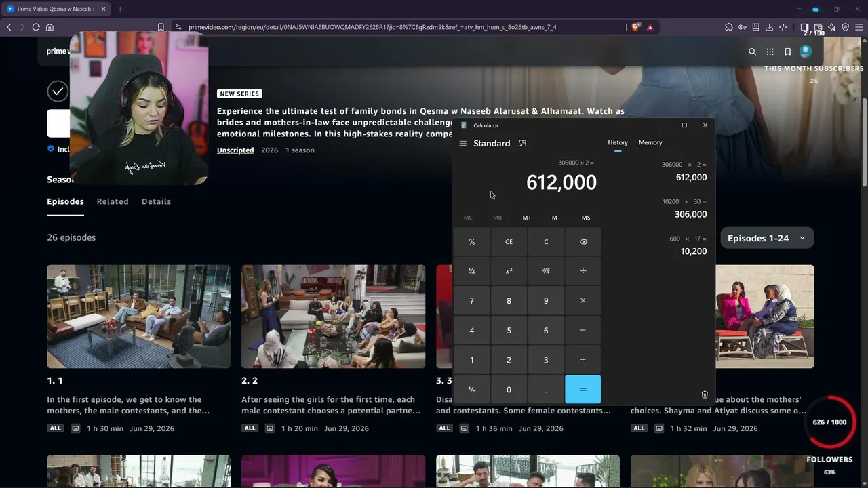Expand the Episodes 1-24 dropdown
This screenshot has height=488, width=868.
pos(767,238)
